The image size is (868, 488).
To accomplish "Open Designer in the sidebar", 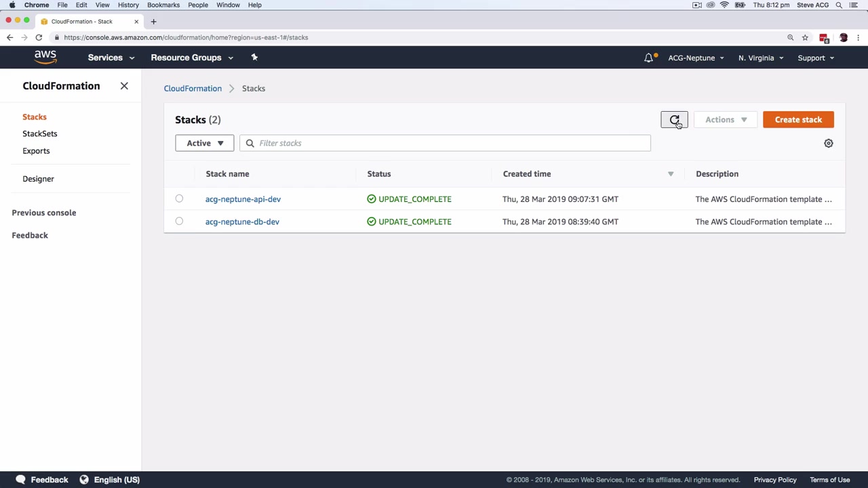I will pos(38,179).
